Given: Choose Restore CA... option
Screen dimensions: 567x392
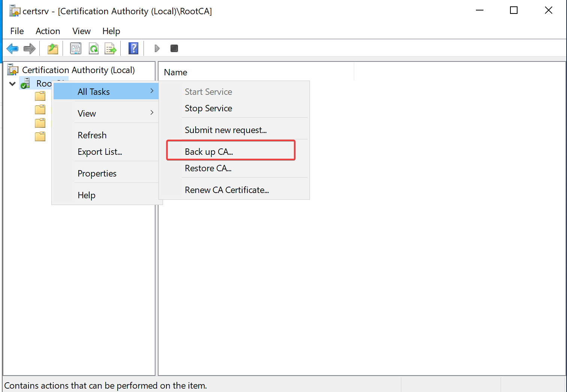Looking at the screenshot, I should click(x=208, y=168).
